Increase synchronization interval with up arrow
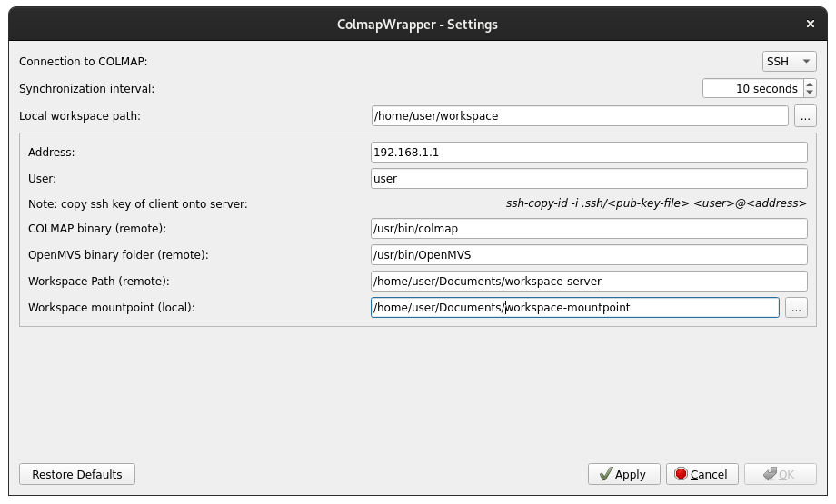 (810, 84)
